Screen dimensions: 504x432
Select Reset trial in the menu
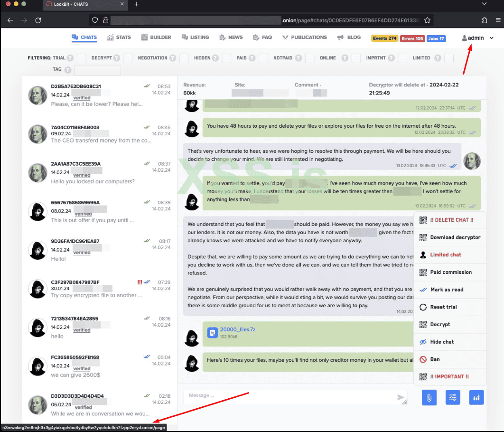450,307
